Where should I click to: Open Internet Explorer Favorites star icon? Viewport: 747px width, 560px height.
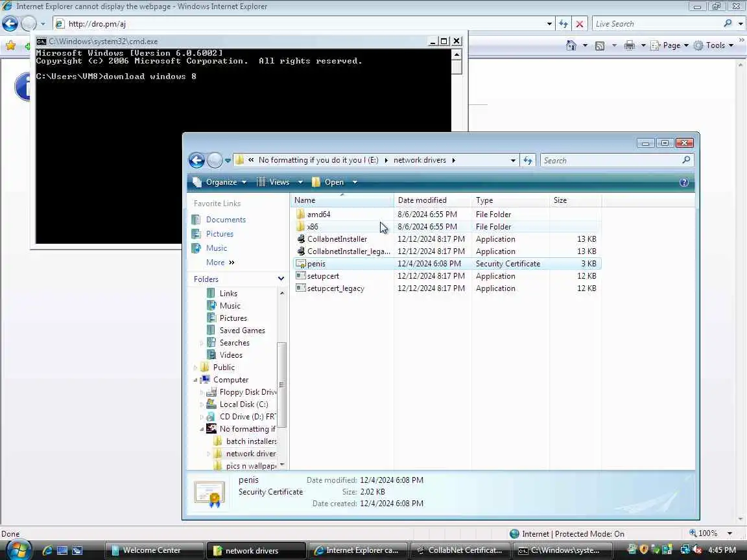click(x=10, y=46)
